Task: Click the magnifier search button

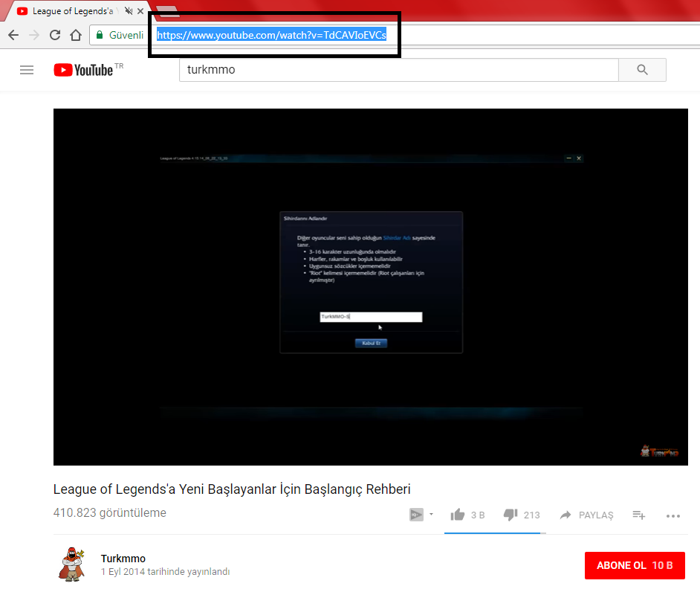Action: point(643,70)
